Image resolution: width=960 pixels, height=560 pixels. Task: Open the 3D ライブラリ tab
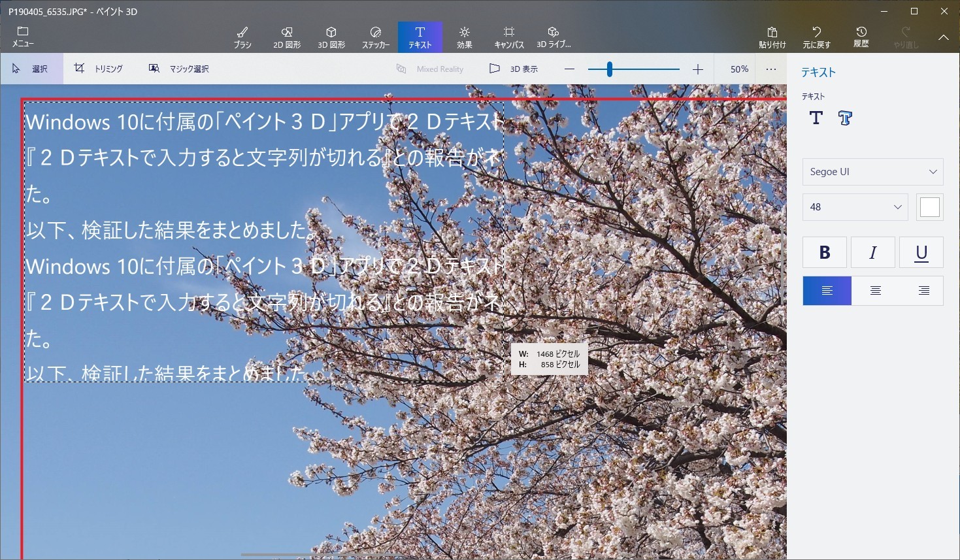click(x=554, y=37)
